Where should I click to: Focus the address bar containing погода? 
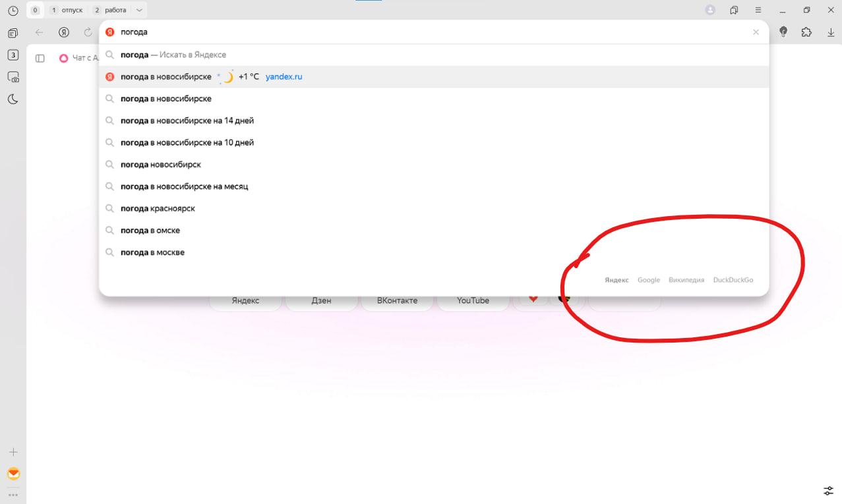(434, 32)
